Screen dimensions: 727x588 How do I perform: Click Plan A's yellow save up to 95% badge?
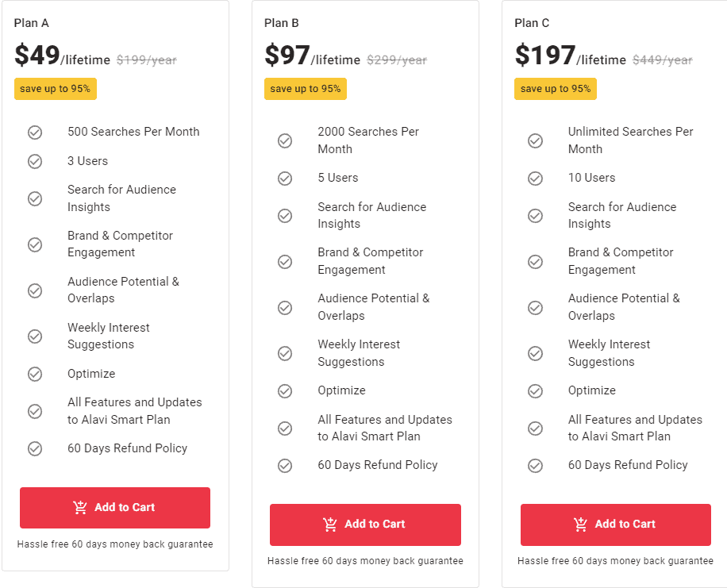(x=56, y=89)
